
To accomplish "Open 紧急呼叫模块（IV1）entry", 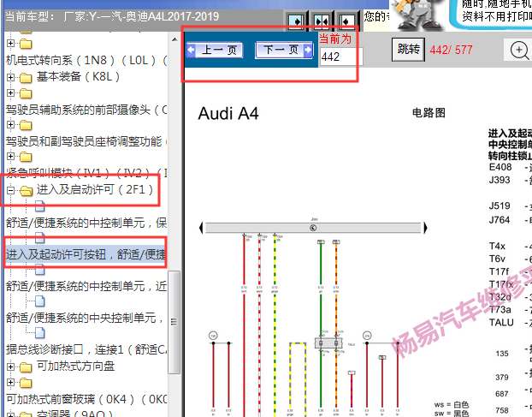I will (x=86, y=173).
